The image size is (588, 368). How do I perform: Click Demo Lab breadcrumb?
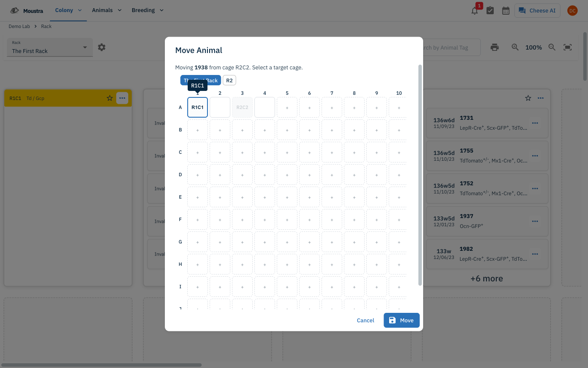click(19, 26)
